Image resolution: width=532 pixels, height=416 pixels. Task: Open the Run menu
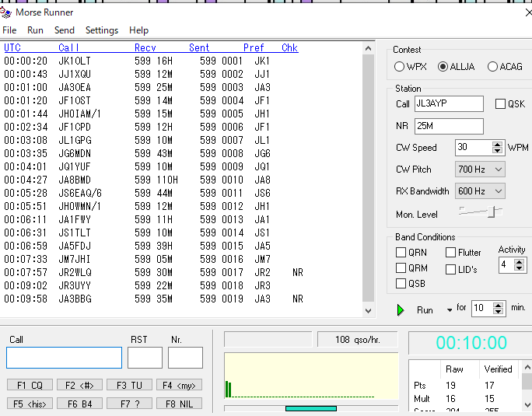(x=35, y=30)
